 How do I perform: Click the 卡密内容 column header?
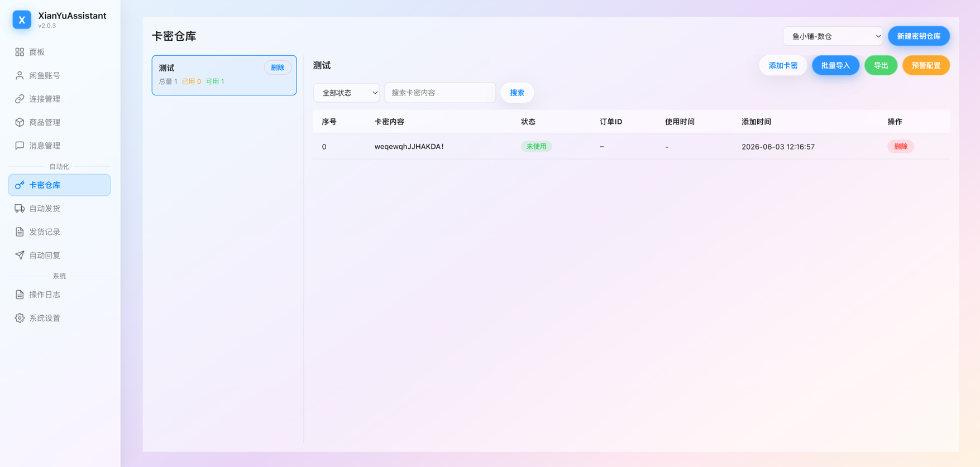click(389, 122)
